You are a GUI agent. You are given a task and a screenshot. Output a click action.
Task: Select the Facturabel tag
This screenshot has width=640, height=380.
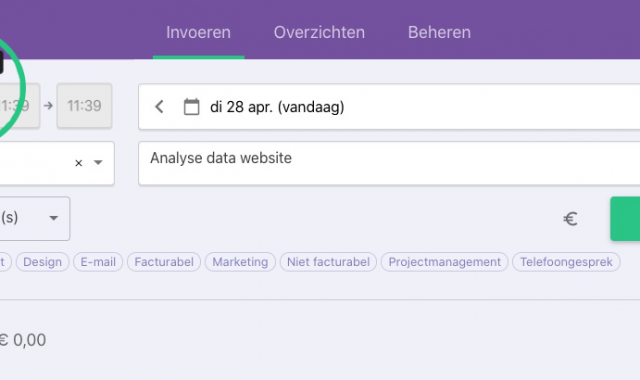[x=164, y=262]
